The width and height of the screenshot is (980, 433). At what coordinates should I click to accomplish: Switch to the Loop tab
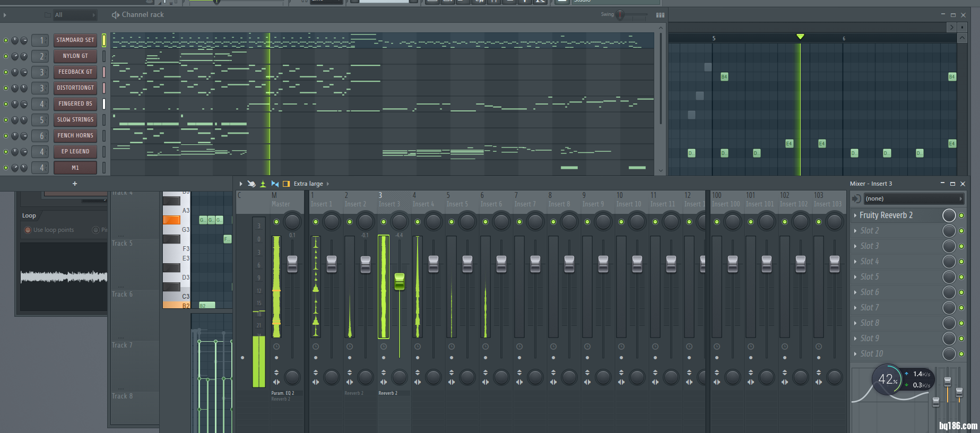point(29,215)
